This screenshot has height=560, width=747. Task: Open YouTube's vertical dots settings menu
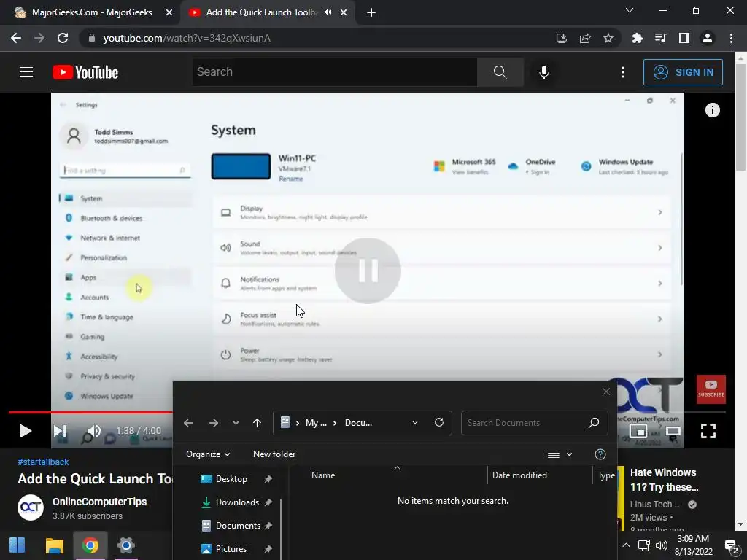[x=623, y=72]
